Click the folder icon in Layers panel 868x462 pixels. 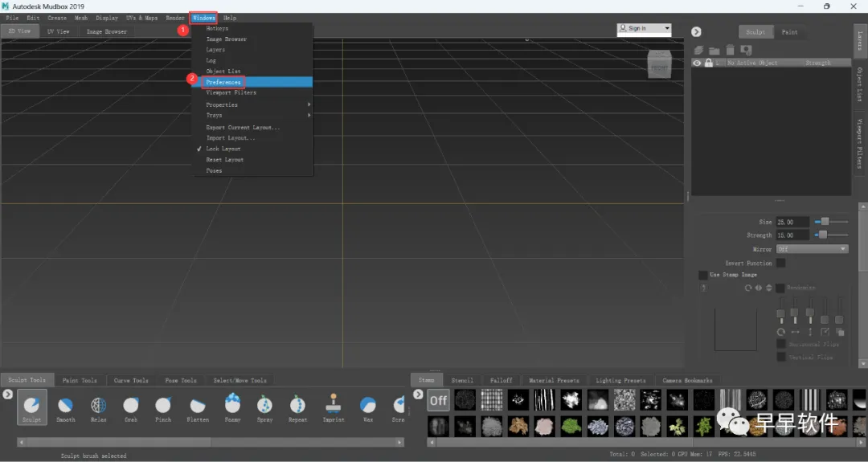[714, 51]
